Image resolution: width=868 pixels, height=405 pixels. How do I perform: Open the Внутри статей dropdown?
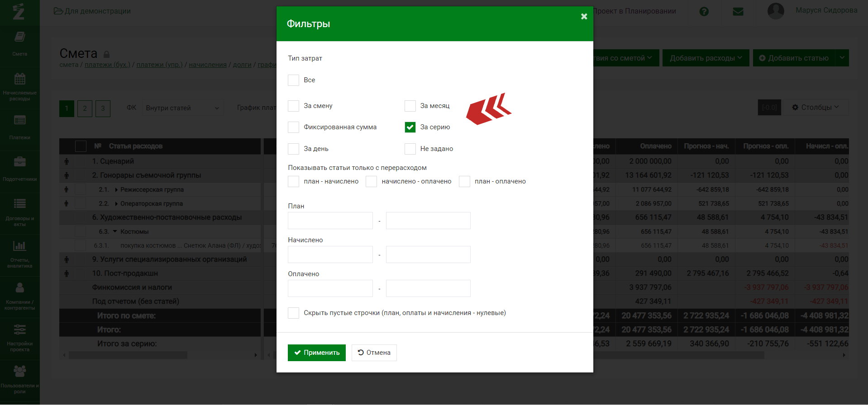[x=182, y=108]
